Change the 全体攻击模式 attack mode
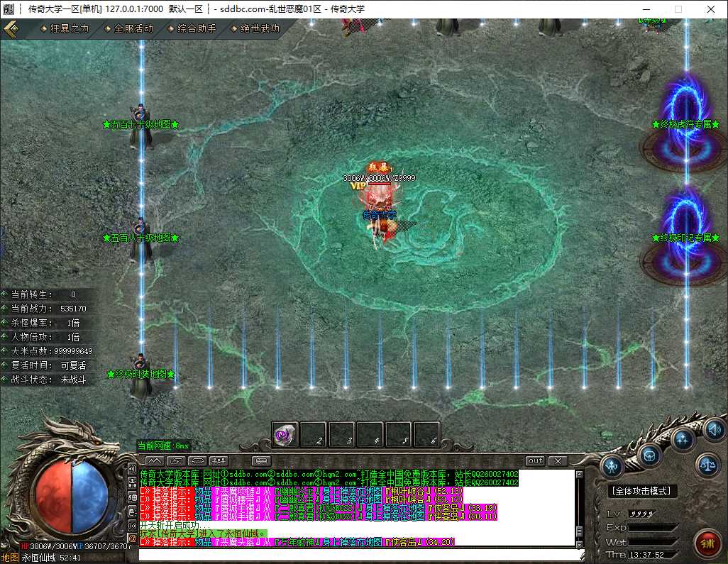The width and height of the screenshot is (728, 564). pos(641,491)
